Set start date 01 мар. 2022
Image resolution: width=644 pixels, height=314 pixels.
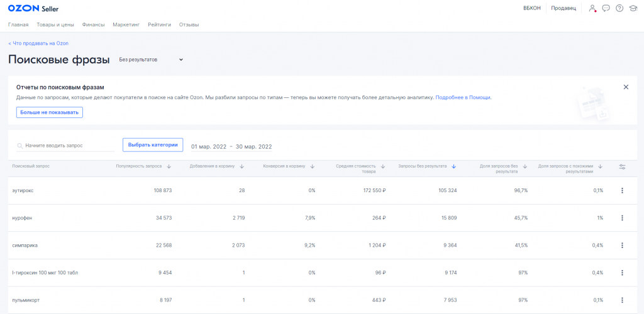click(x=208, y=146)
